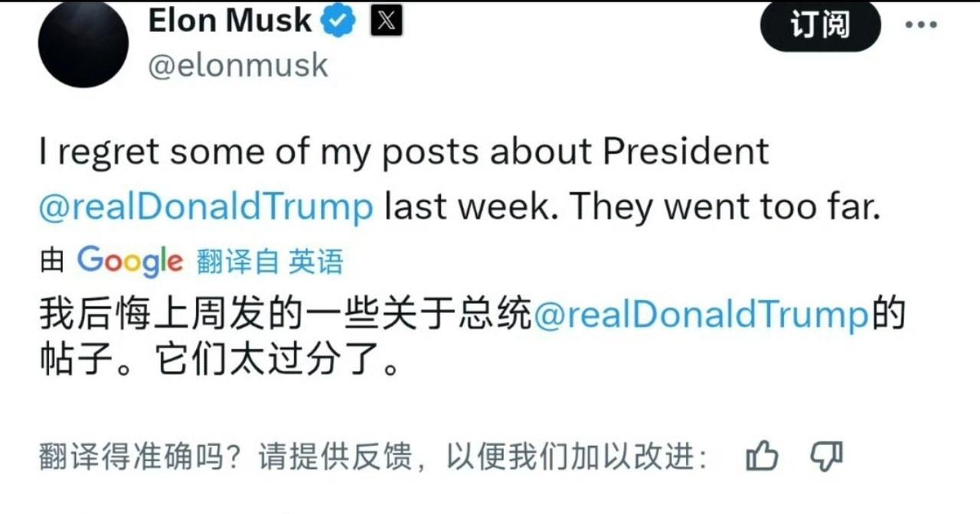This screenshot has height=514, width=980.
Task: Click the 翻译自 英语 link
Action: (x=270, y=262)
